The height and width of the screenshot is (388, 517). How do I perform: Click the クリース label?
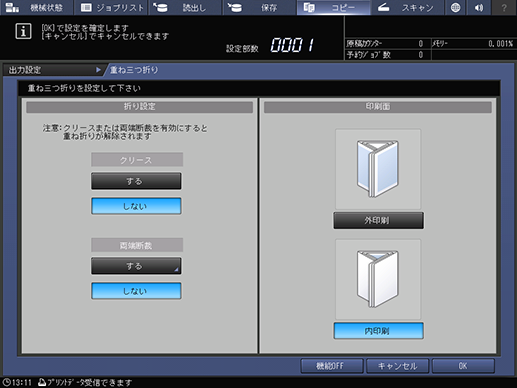coord(137,160)
